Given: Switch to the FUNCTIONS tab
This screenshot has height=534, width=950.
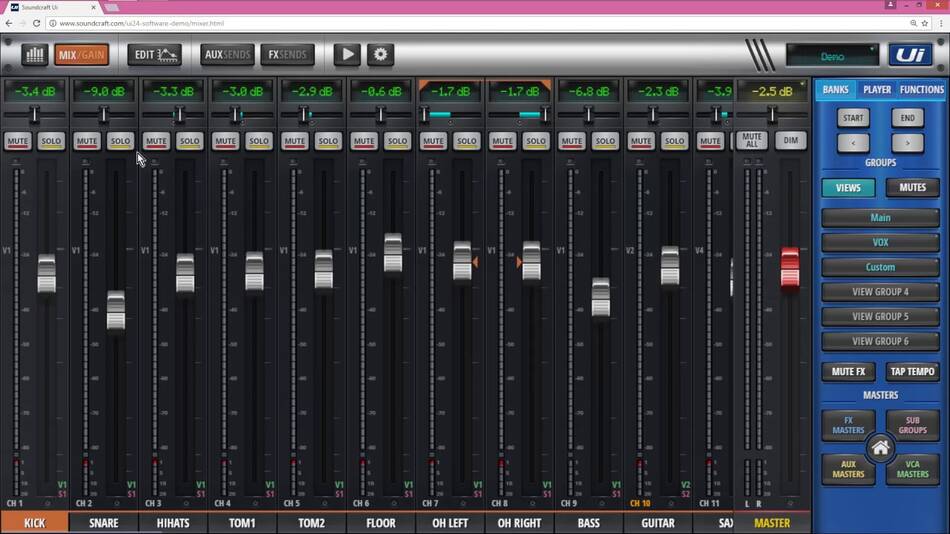Looking at the screenshot, I should pos(922,90).
